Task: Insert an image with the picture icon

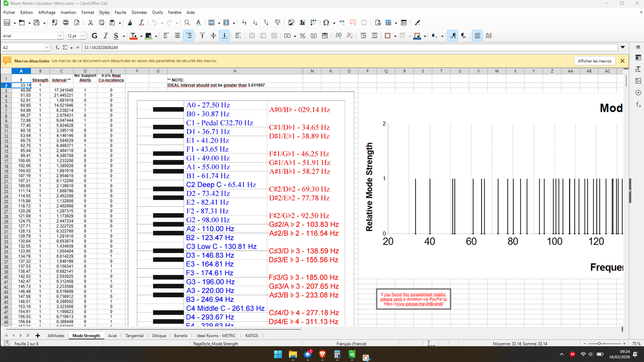Action: (x=291, y=23)
